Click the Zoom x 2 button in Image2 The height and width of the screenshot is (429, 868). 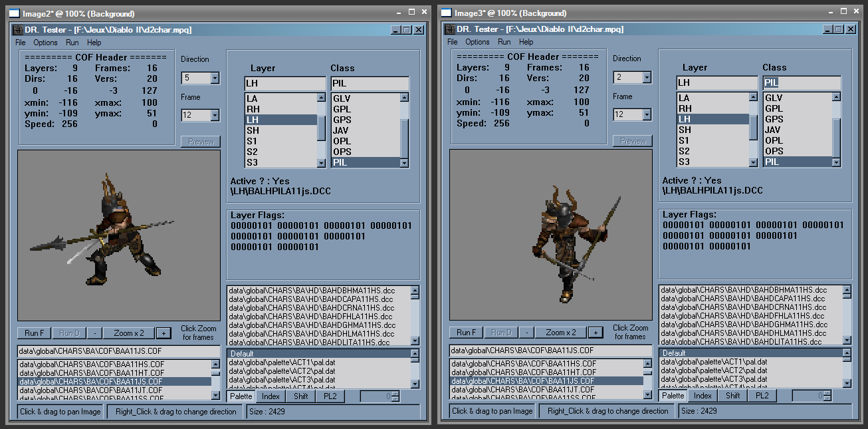tap(129, 333)
